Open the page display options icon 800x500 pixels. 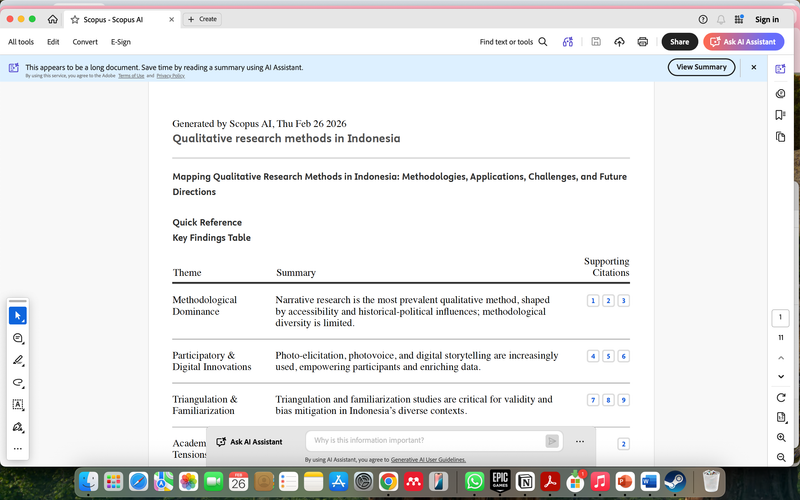(781, 417)
